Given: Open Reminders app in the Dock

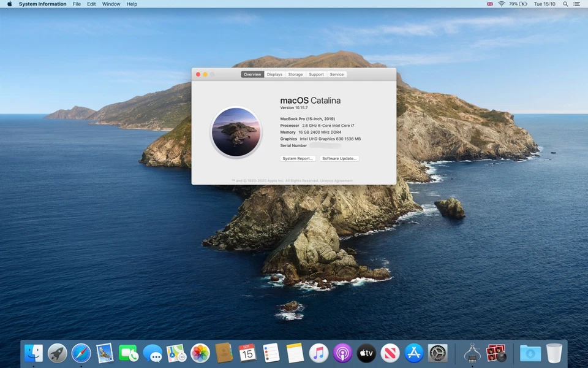Looking at the screenshot, I should 271,353.
